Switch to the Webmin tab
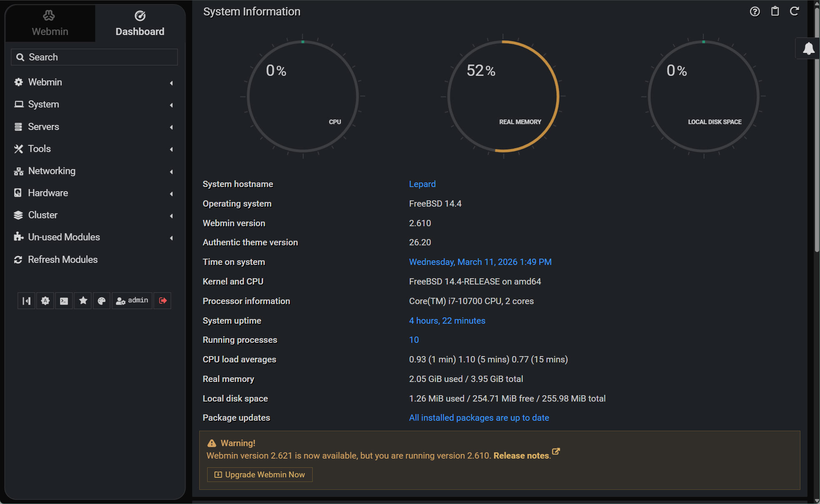Image resolution: width=820 pixels, height=504 pixels. pos(50,23)
